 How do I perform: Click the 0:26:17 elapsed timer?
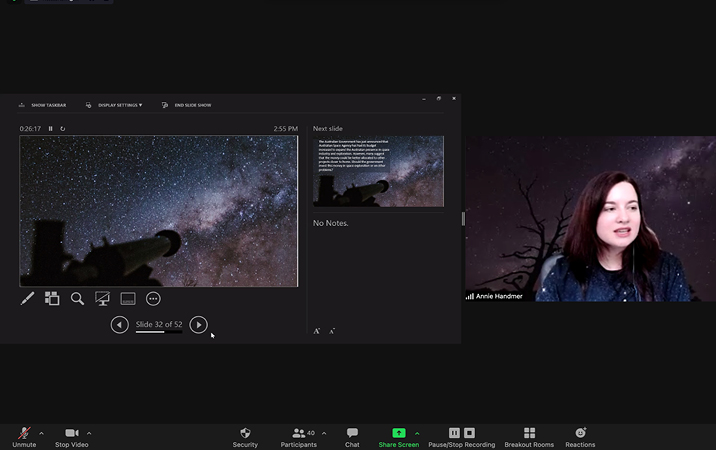coord(30,129)
